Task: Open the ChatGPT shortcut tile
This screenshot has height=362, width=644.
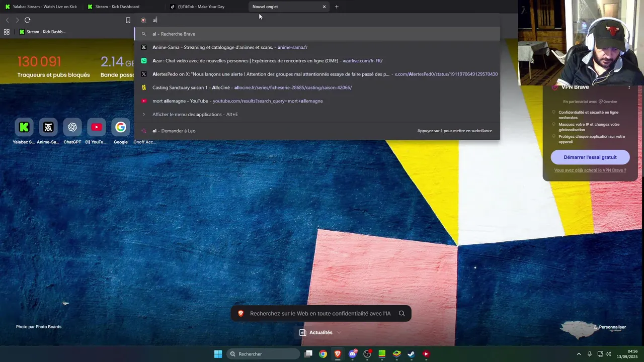Action: [x=72, y=127]
